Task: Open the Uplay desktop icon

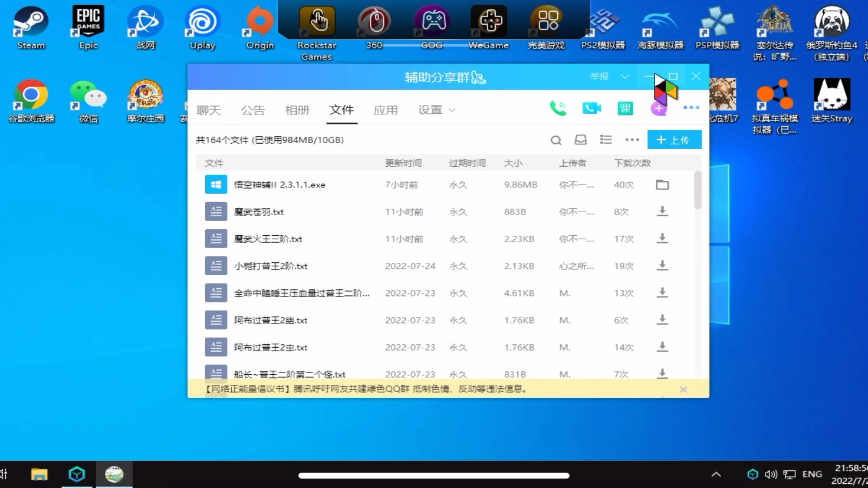Action: (x=202, y=27)
